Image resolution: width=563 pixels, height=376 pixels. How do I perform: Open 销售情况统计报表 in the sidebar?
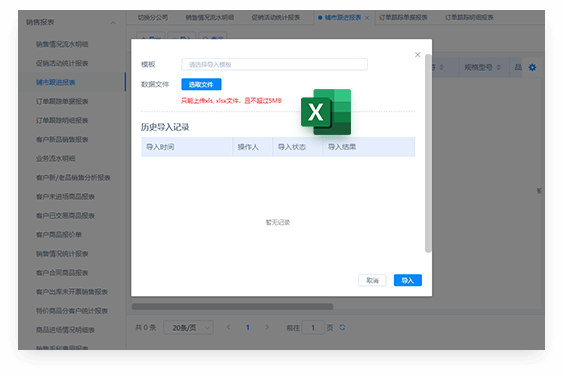[62, 254]
